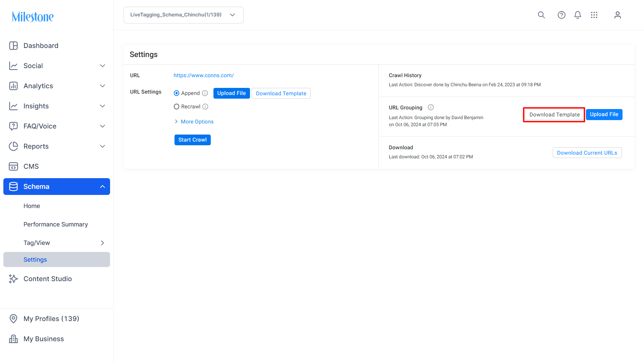Click Upload File for URL Grouping
Viewport: 644px width, 362px height.
[x=604, y=114]
